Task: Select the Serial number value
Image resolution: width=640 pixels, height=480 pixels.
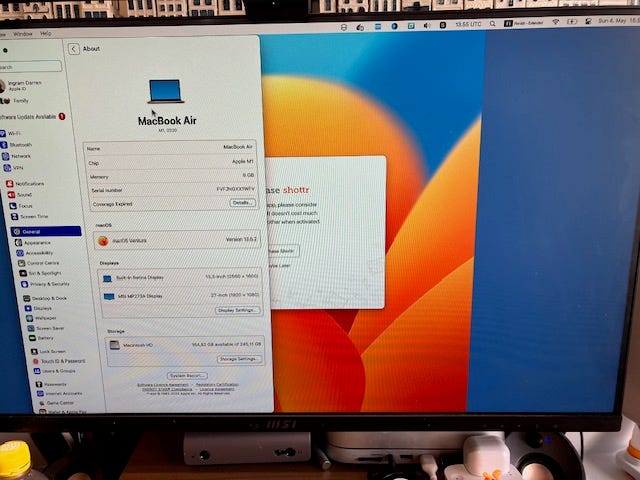Action: point(236,189)
